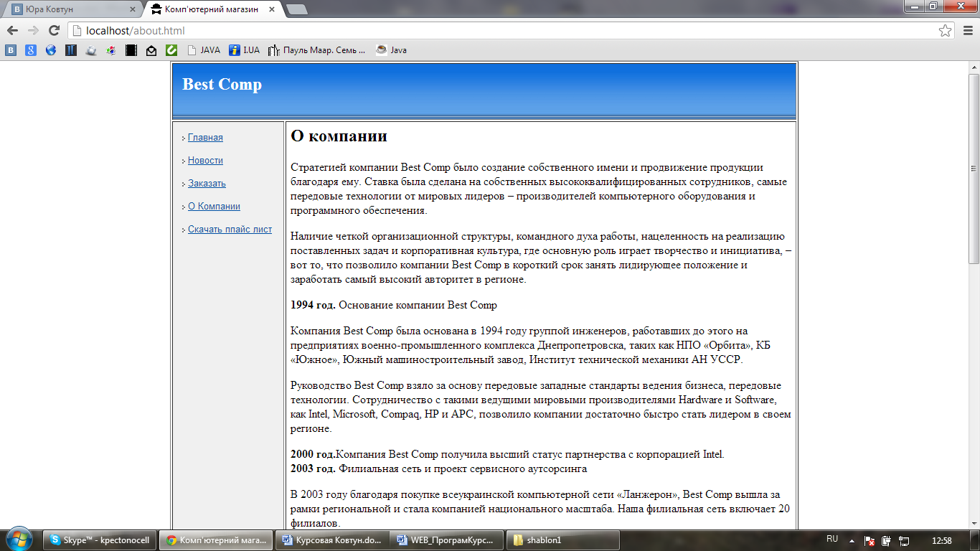Click the 12:58 clock
The image size is (980, 551).
coord(941,540)
